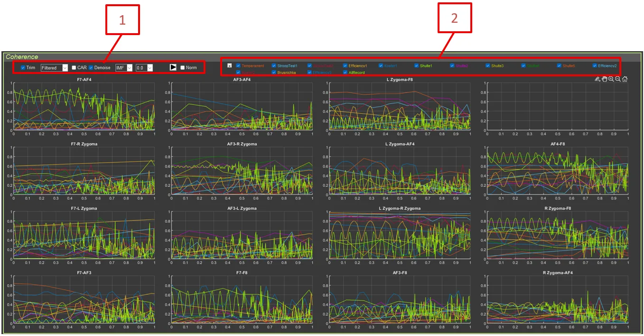The image size is (644, 336).
Task: Uncheck the AllRecord checkbox
Action: 345,73
